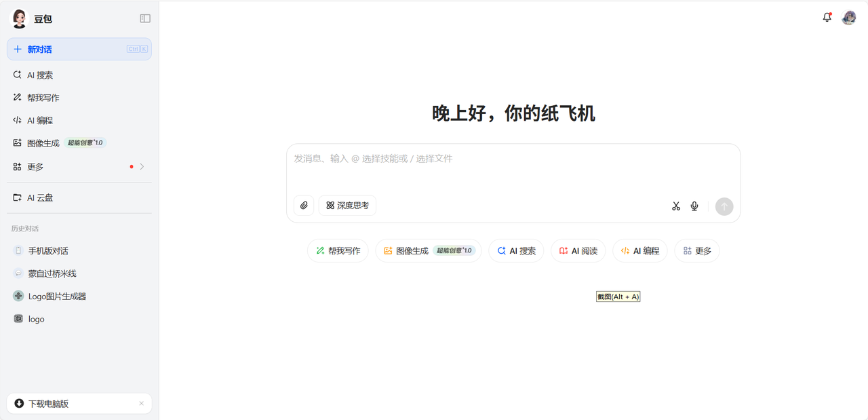The height and width of the screenshot is (420, 868).
Task: Click the 历史对话 section label
Action: pyautogui.click(x=25, y=229)
